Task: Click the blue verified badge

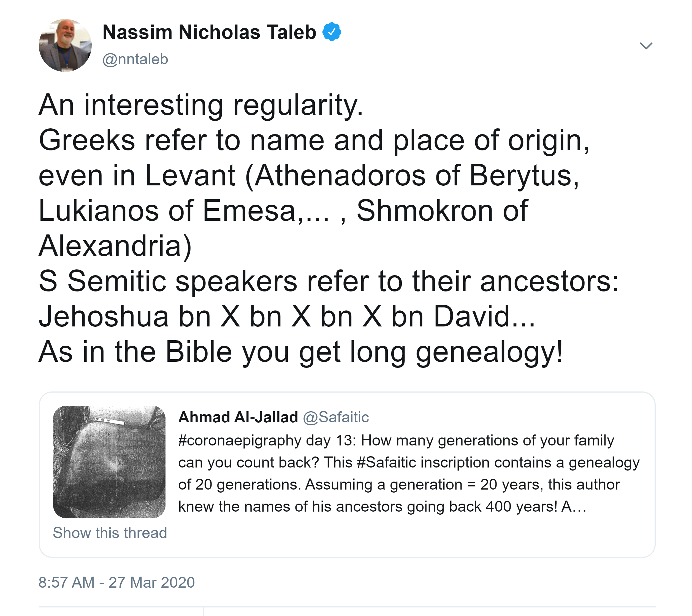Action: click(332, 32)
